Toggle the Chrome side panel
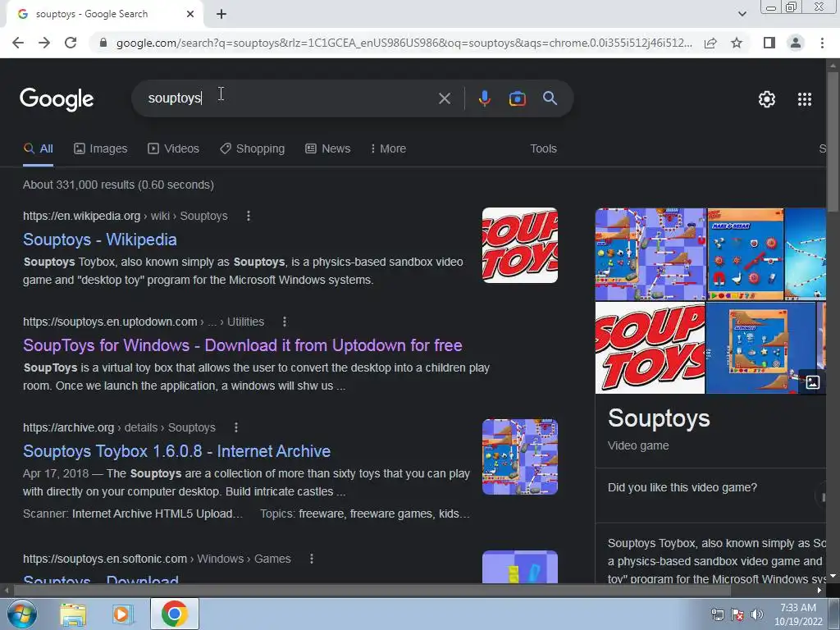The image size is (840, 630). [769, 43]
